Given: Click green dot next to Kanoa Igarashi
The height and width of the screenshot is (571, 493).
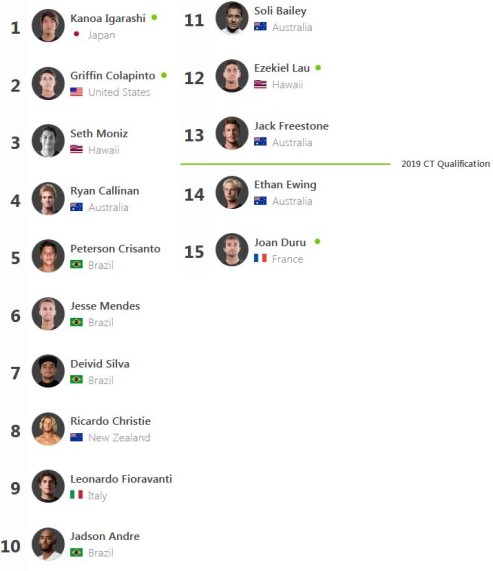Looking at the screenshot, I should tap(154, 17).
